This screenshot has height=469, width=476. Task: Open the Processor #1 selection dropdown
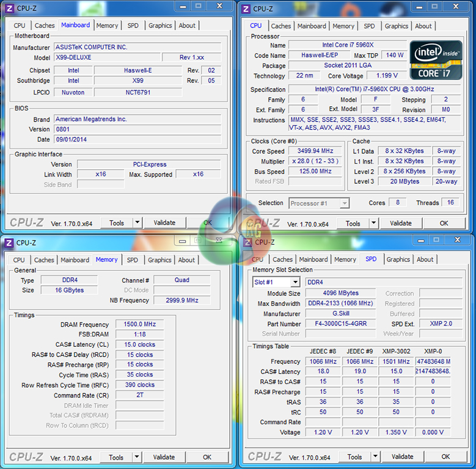pyautogui.click(x=344, y=203)
